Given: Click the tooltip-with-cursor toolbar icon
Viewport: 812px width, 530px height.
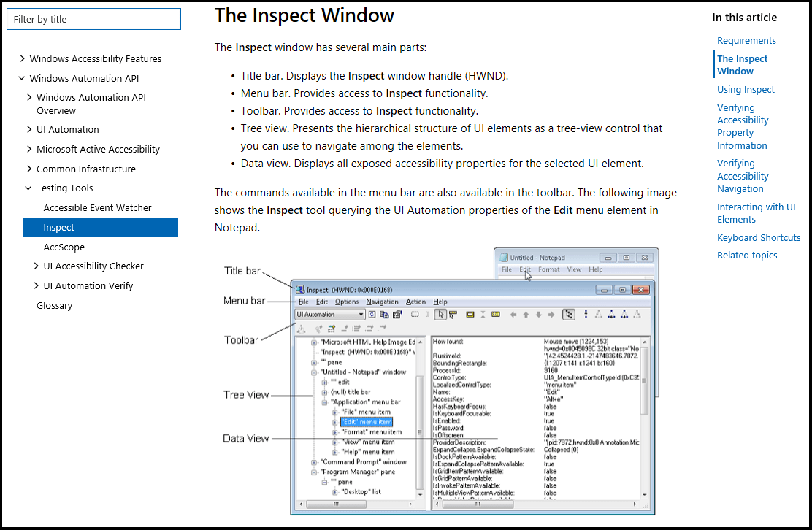Looking at the screenshot, I should coord(453,314).
